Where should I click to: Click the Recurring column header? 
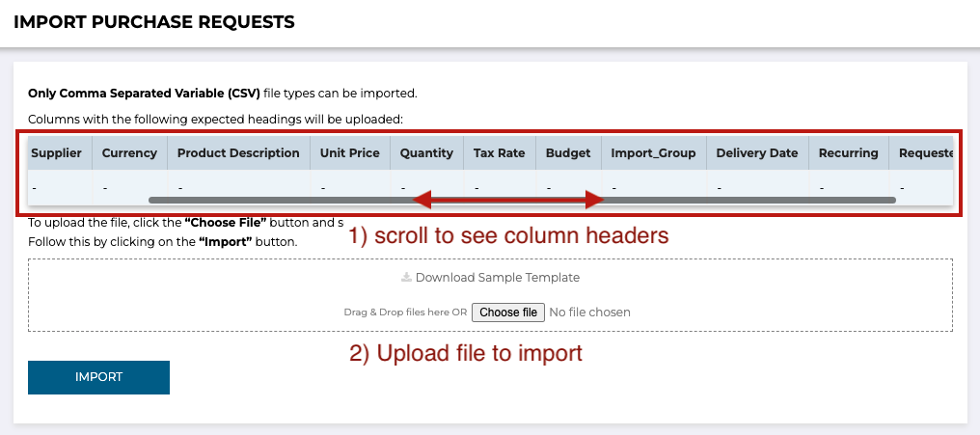pyautogui.click(x=849, y=153)
